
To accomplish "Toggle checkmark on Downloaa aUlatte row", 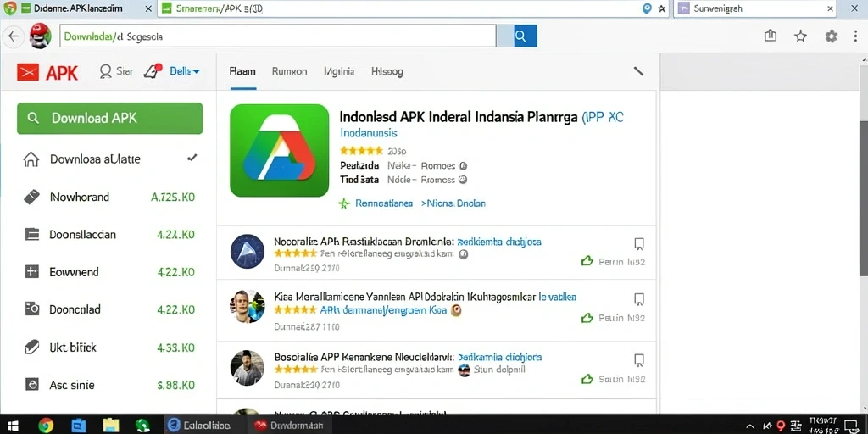I will click(x=192, y=159).
